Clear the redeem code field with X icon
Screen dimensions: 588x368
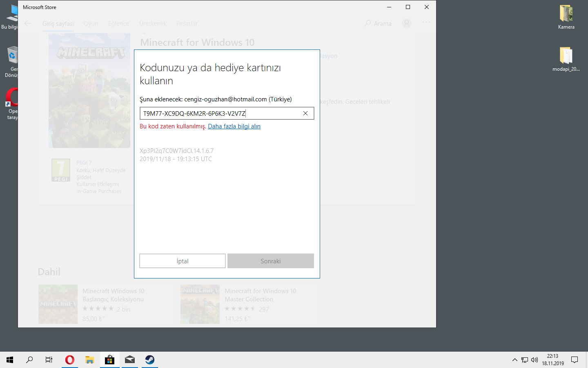tap(305, 113)
